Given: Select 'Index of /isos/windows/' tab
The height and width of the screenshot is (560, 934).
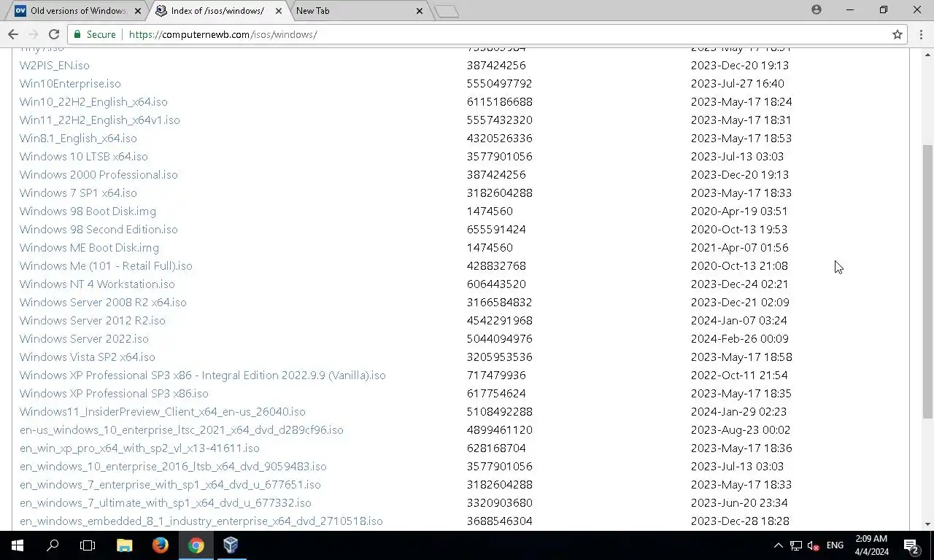Looking at the screenshot, I should coord(217,11).
